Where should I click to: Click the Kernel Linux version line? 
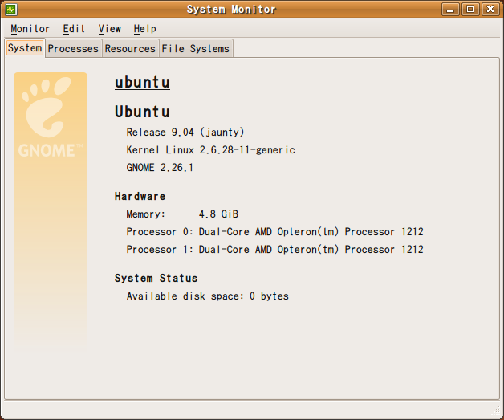coord(210,150)
